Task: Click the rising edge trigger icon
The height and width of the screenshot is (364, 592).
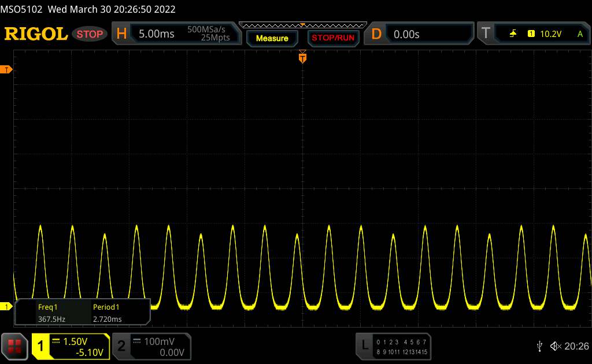Action: (x=513, y=34)
